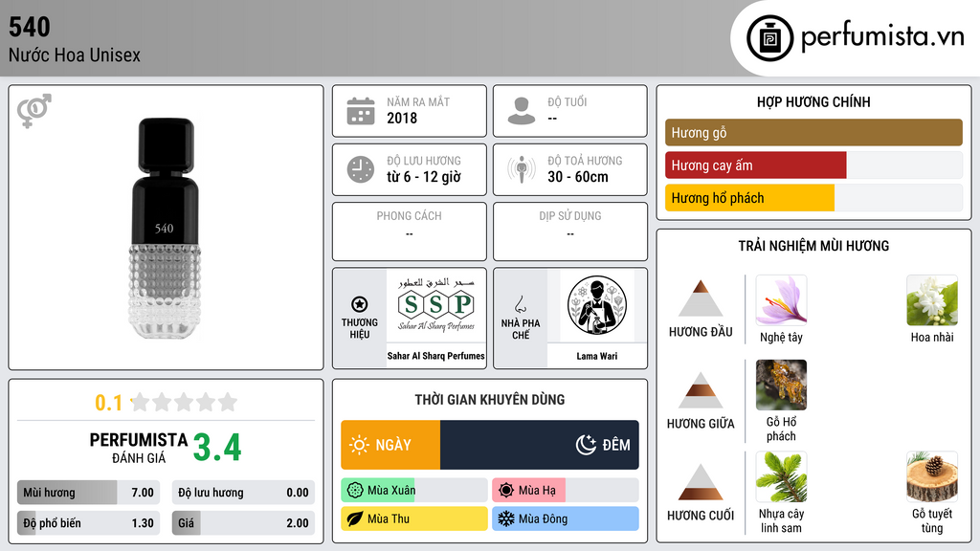The height and width of the screenshot is (551, 980).
Task: Click the 2018 release year value
Action: click(402, 118)
